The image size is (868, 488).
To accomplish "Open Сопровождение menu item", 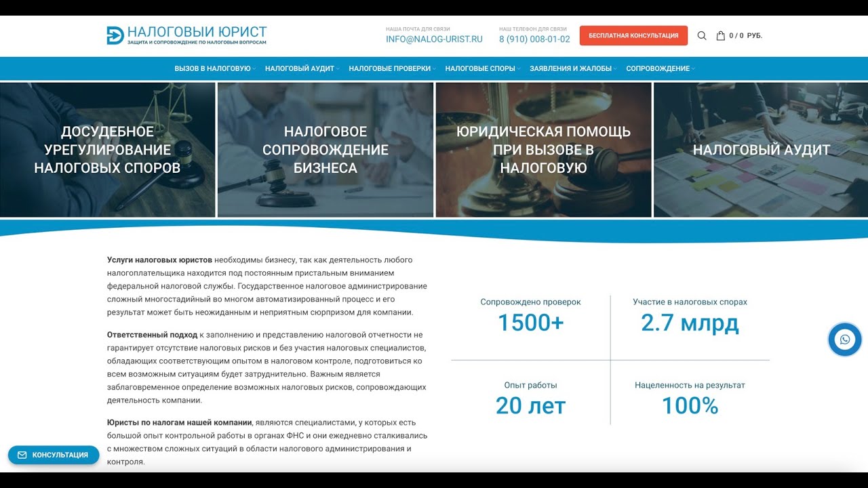I will click(x=658, y=68).
